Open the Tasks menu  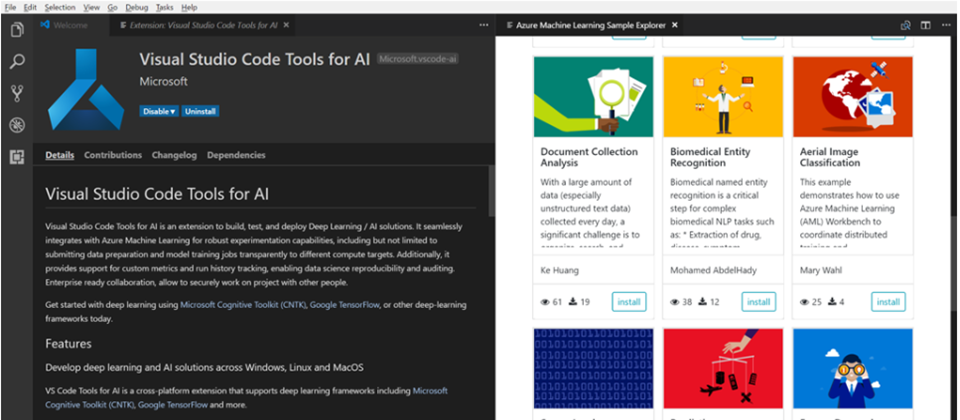click(162, 7)
